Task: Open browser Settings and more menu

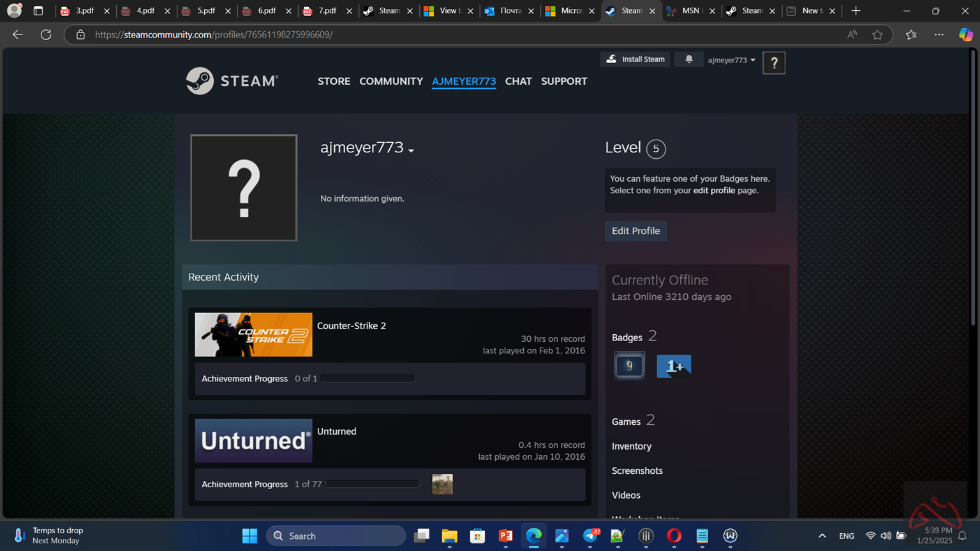Action: (939, 34)
